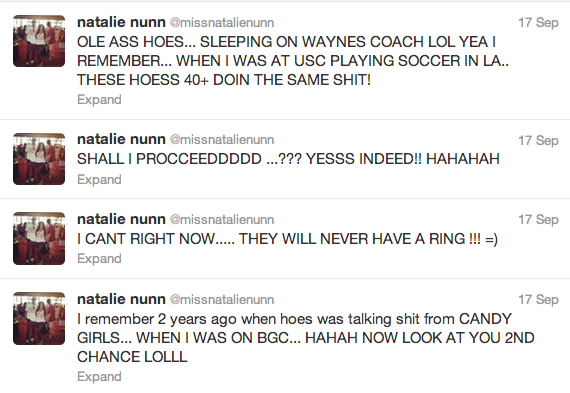570x393 pixels.
Task: Open avatar on the SHALL I PROCCEEDDDDD tweet
Action: coord(39,159)
